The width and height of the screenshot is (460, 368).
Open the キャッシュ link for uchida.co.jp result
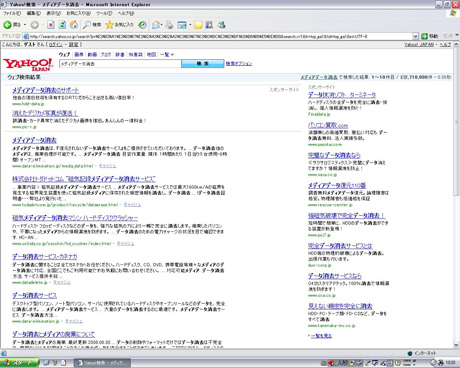[125, 244]
